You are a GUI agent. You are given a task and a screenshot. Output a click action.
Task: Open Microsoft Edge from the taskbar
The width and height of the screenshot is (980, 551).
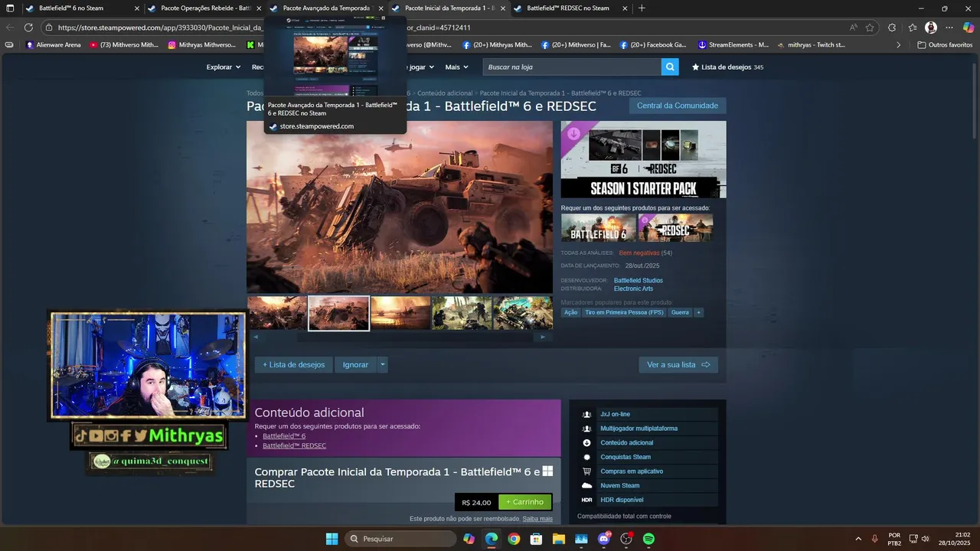tap(491, 539)
